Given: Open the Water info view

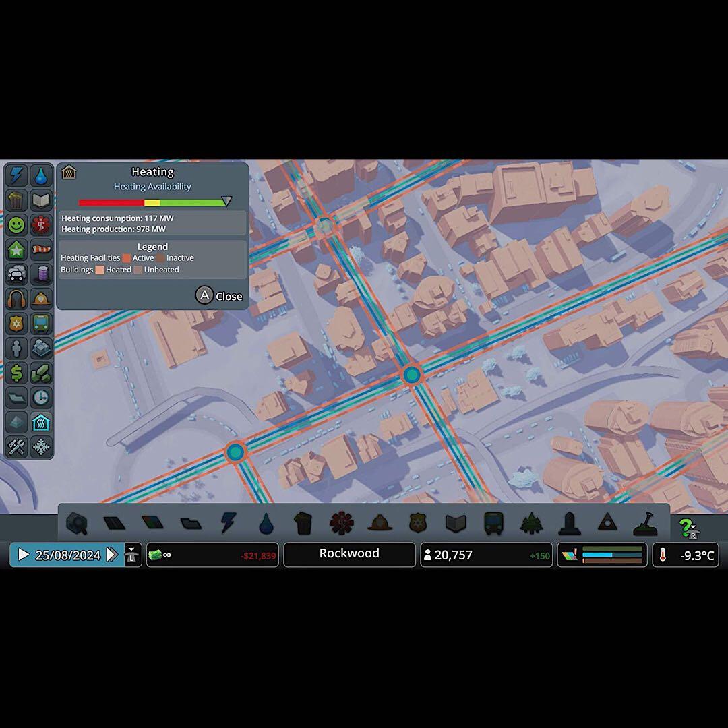Looking at the screenshot, I should pos(41,175).
